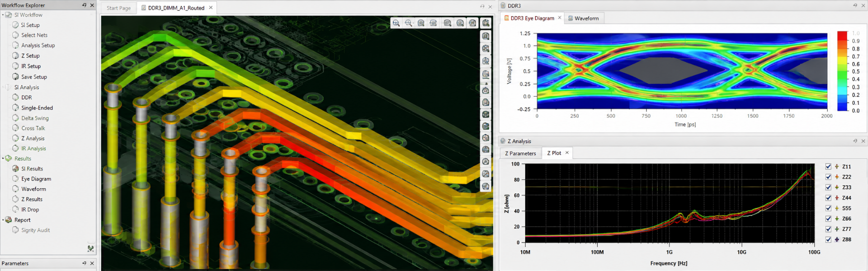Click the zoom in magnifier in 3D view toolbar
Screen dimensions: 868x271
click(396, 23)
